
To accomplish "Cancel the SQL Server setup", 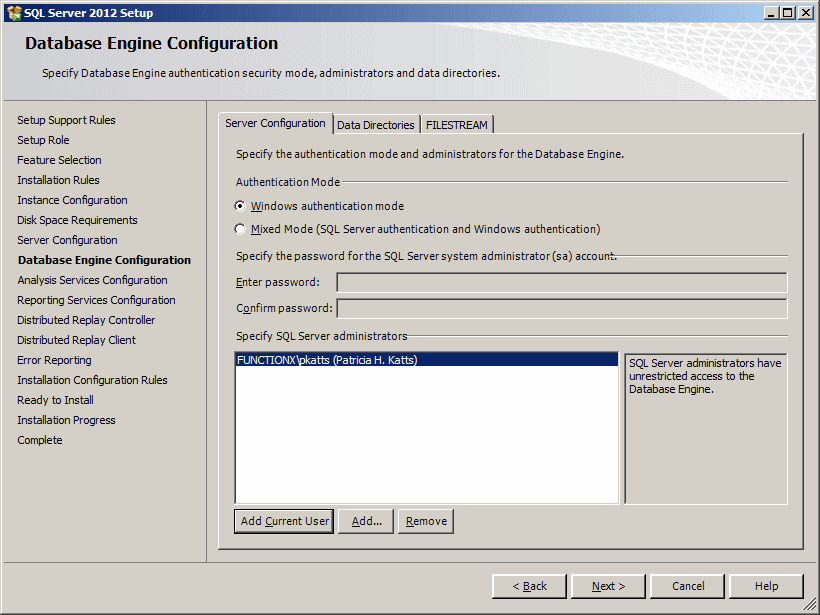I will tap(688, 586).
